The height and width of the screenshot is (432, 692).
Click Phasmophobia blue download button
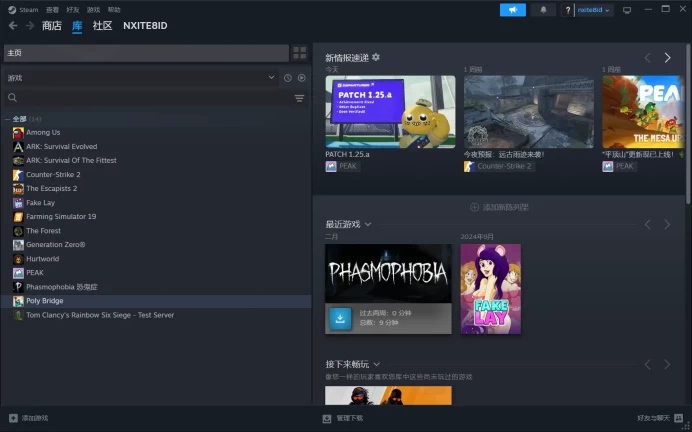[340, 318]
